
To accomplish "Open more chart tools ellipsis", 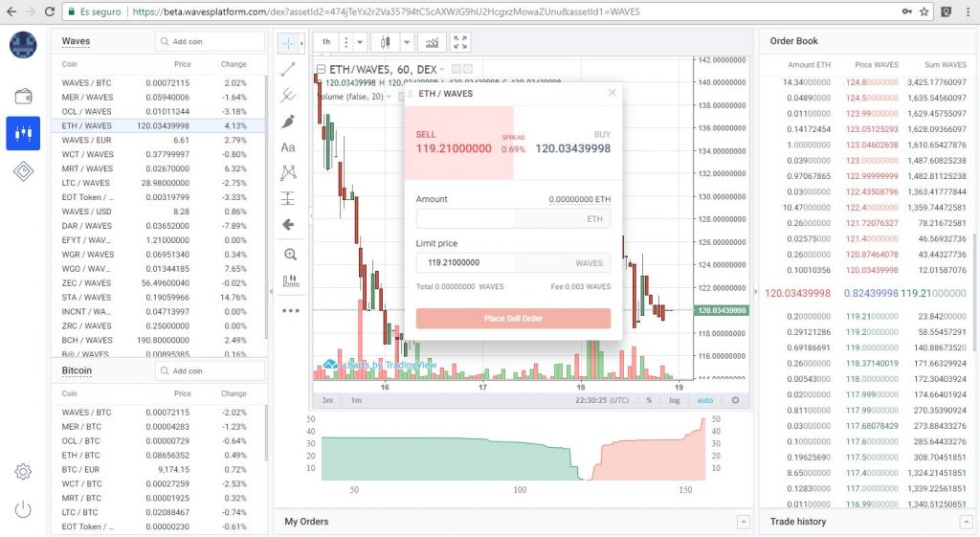I will click(291, 310).
